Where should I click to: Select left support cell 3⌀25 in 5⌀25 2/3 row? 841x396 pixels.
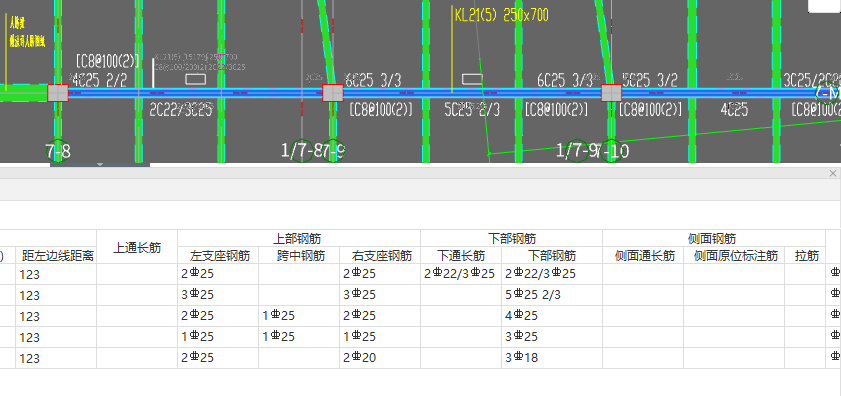[218, 295]
